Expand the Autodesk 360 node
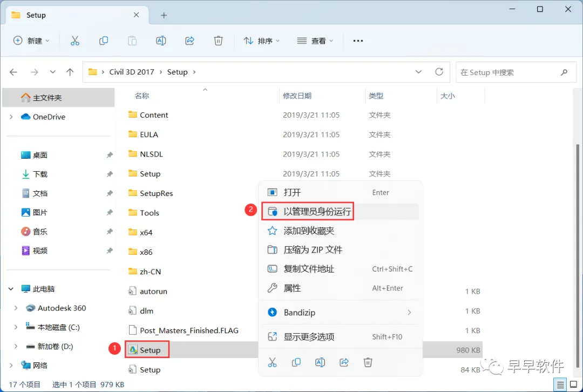This screenshot has height=392, width=583. tap(16, 308)
